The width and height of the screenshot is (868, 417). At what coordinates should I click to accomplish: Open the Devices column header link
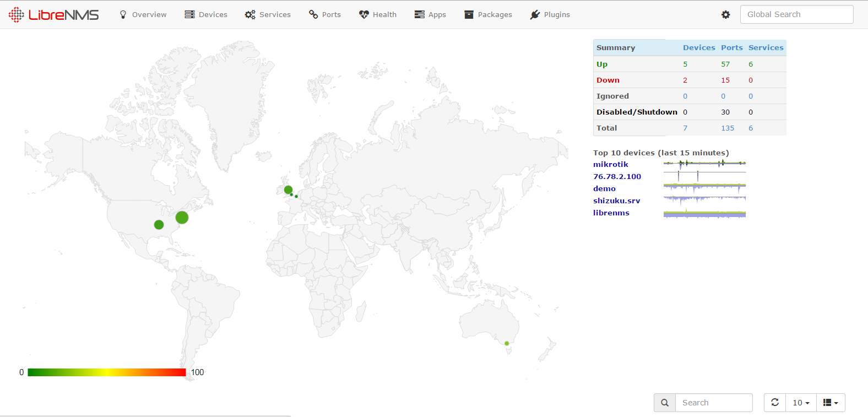click(x=699, y=47)
